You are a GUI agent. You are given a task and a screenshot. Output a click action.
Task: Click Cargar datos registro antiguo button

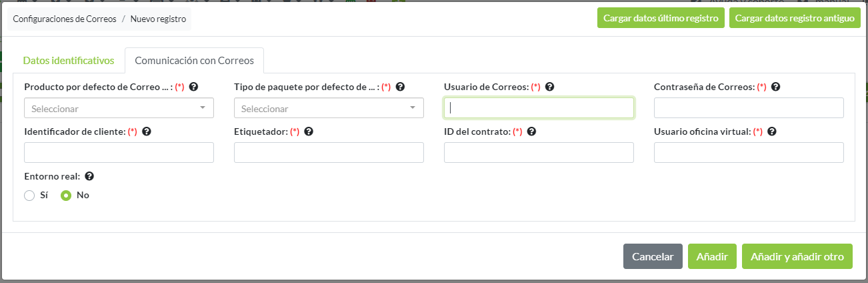point(795,19)
